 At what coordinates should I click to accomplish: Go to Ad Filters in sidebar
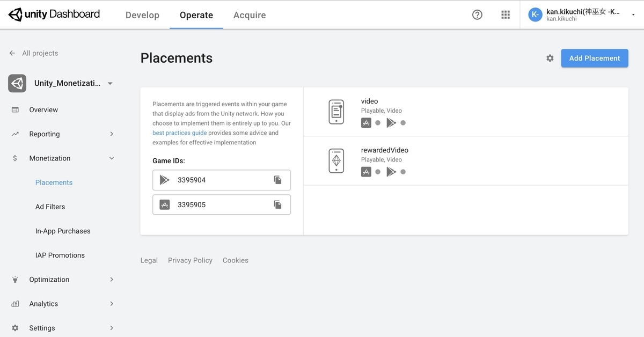50,207
